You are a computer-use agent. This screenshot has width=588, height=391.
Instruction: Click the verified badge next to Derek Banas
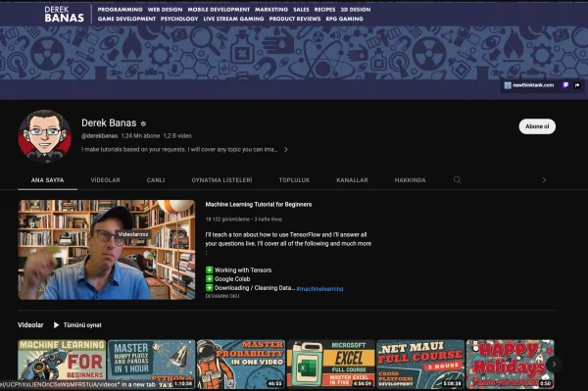(143, 123)
